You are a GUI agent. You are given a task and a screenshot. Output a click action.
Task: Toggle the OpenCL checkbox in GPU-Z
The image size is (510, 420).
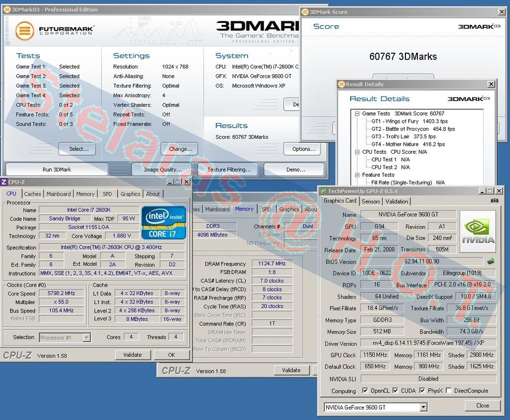(x=365, y=391)
